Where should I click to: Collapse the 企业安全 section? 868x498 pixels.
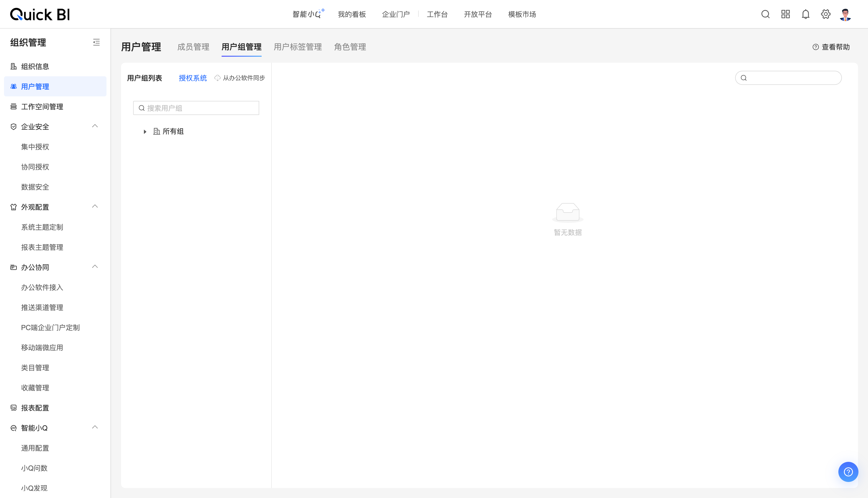tap(95, 126)
